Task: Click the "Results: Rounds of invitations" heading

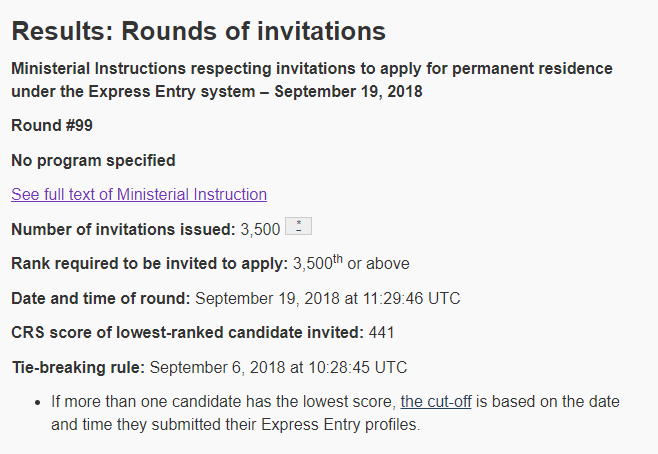Action: pos(198,31)
